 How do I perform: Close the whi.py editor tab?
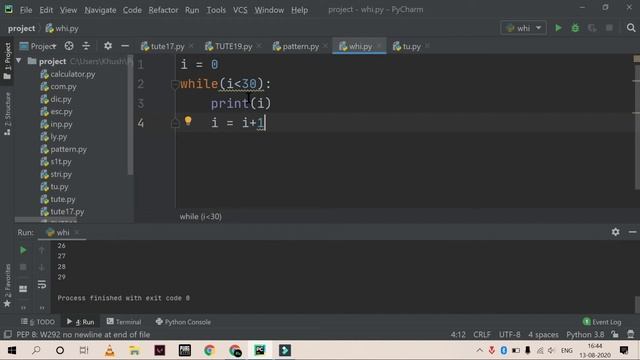coord(379,46)
